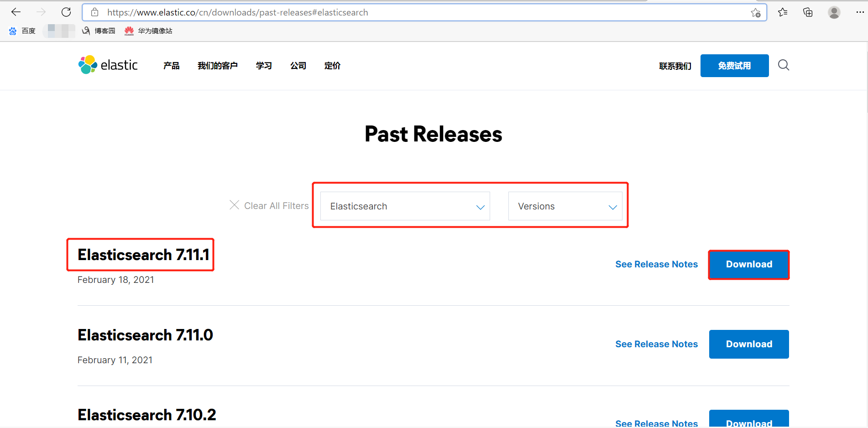Open the 定价 menu item
868x428 pixels.
332,66
